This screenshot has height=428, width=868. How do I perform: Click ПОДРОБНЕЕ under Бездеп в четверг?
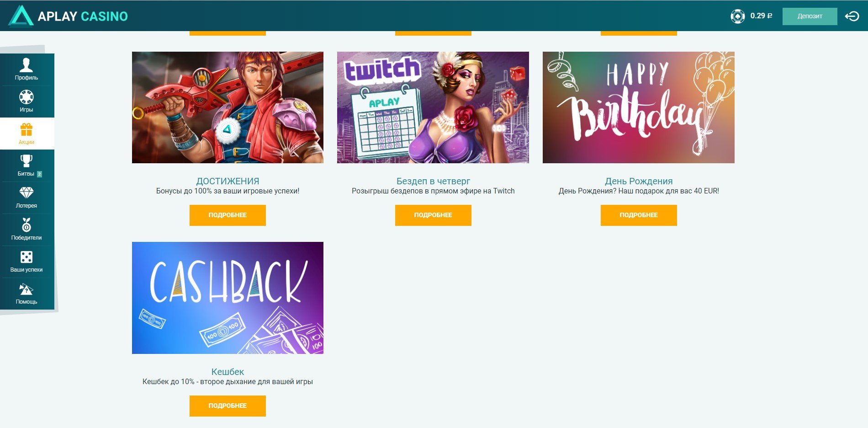[x=433, y=215]
